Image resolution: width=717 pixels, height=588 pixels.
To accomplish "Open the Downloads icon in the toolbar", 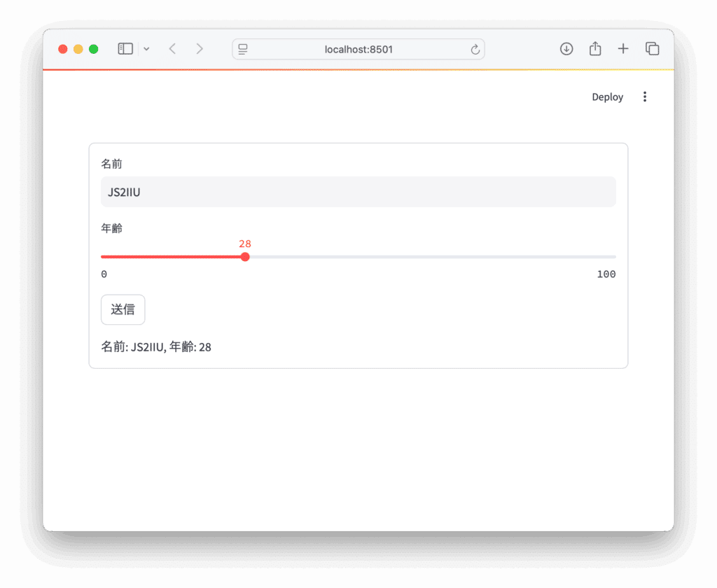I will point(566,48).
